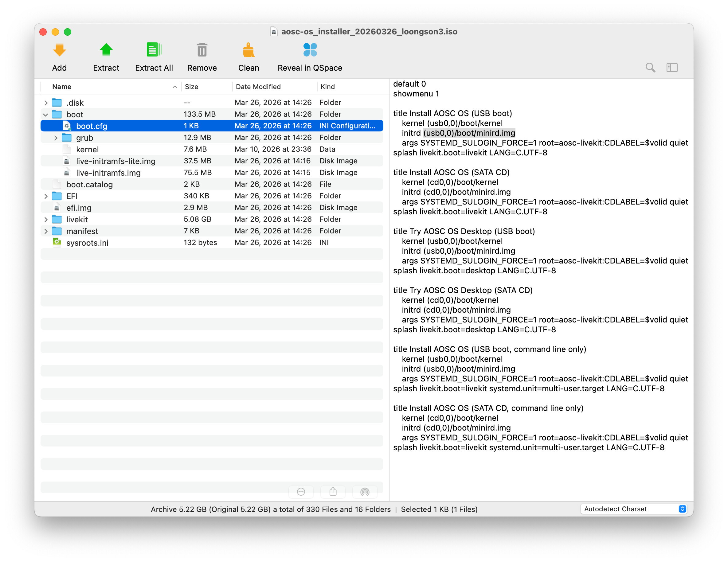Viewport: 728px width, 562px height.
Task: Click the AirDrop icon below the list
Action: (365, 492)
